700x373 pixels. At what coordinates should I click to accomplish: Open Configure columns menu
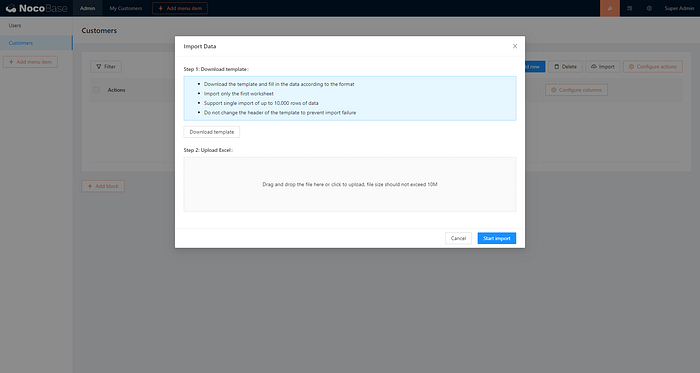(576, 90)
